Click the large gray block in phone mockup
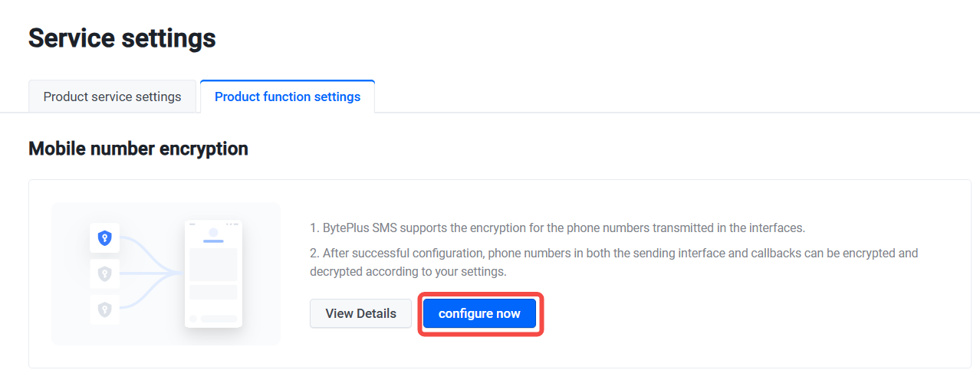This screenshot has height=383, width=980. click(213, 264)
